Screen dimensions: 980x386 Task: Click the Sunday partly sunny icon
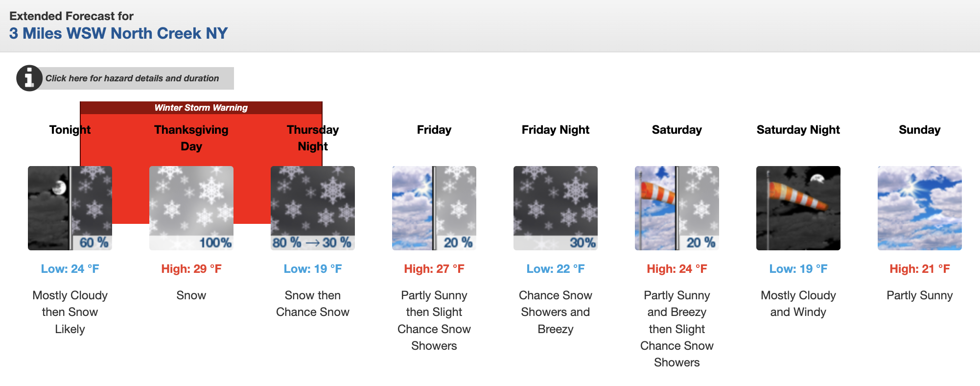[919, 208]
